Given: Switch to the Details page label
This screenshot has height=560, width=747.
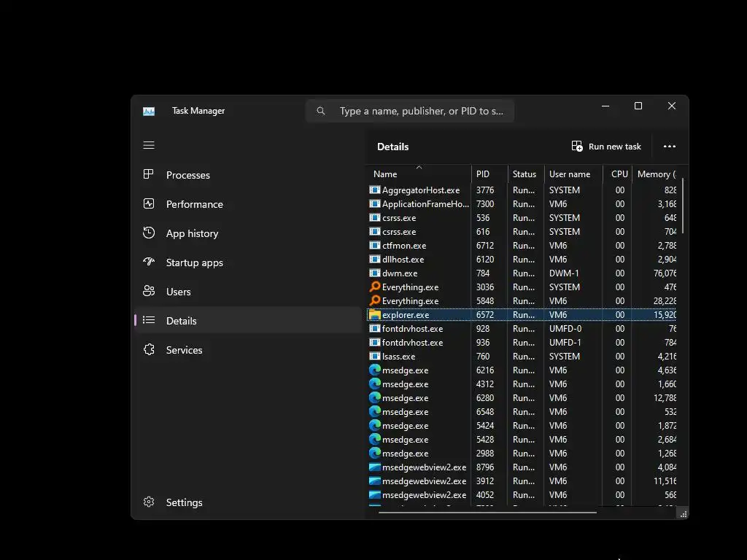Looking at the screenshot, I should coord(181,321).
